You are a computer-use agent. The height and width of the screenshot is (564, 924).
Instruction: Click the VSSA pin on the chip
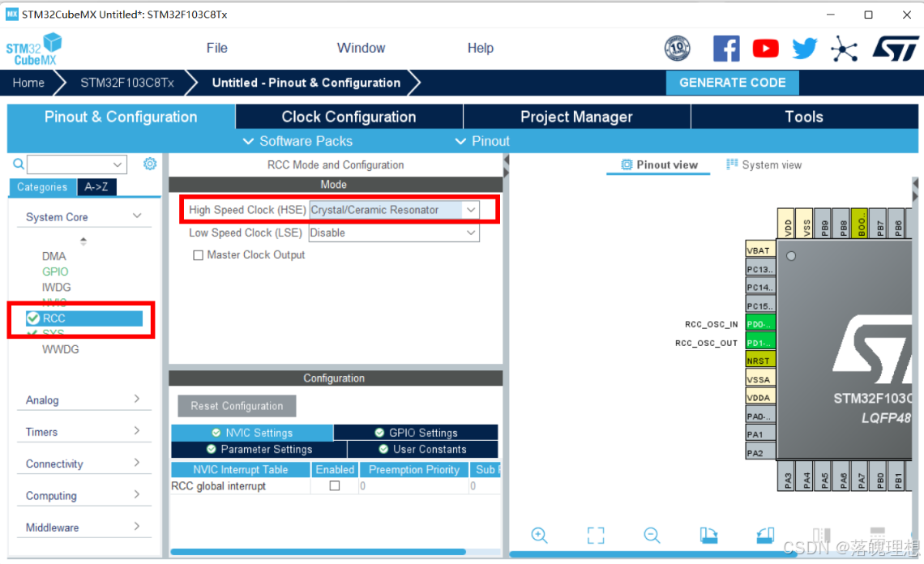[760, 379]
